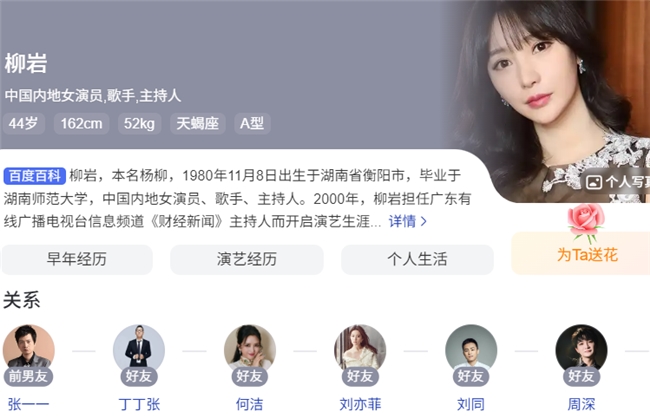Select the 个人生活 tab
The image size is (650, 418).
pos(417,260)
